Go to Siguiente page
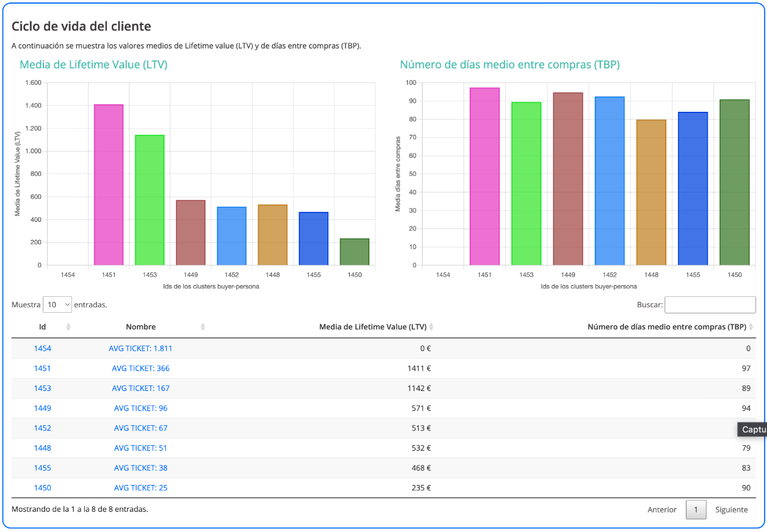This screenshot has height=532, width=767. (x=731, y=509)
